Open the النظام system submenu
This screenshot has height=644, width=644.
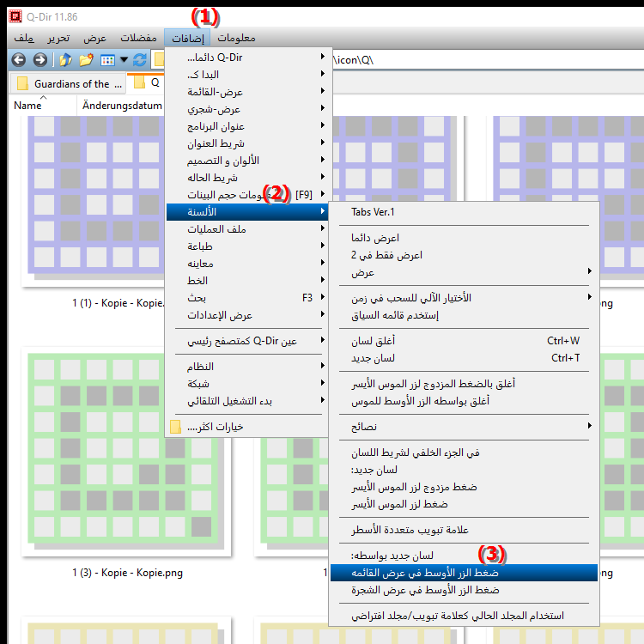click(246, 367)
